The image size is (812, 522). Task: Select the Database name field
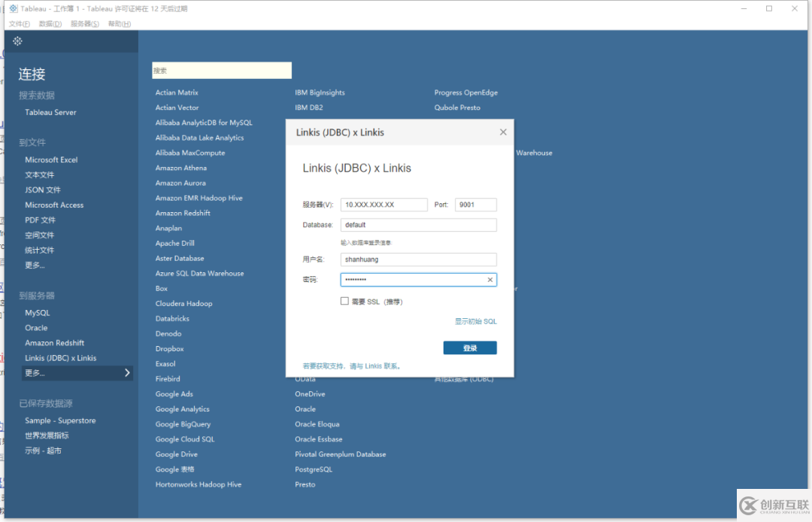coord(419,225)
